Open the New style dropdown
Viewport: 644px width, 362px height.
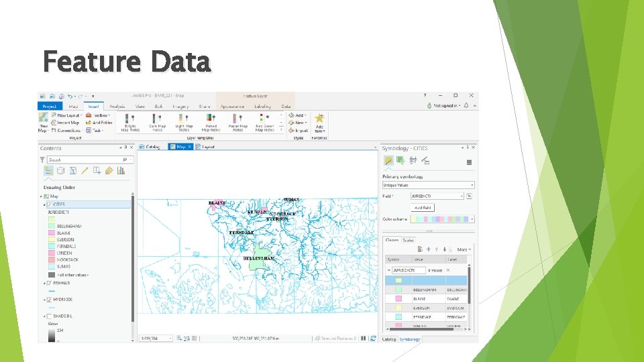[x=298, y=123]
